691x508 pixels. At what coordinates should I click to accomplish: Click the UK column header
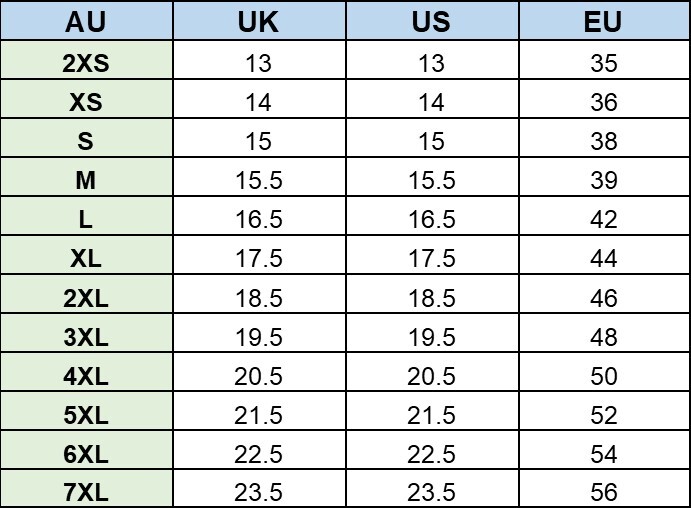tap(260, 20)
